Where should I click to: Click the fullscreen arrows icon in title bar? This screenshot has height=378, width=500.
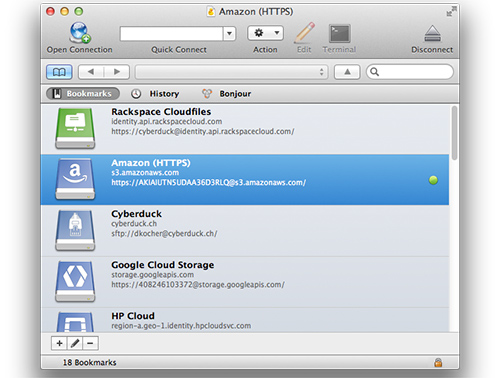pos(451,11)
